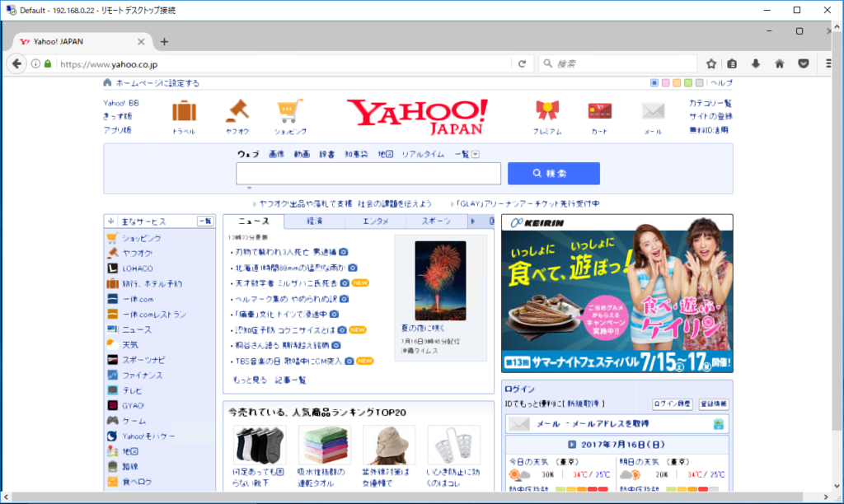
Task: Open the Yahoo Auctions gavel icon
Action: click(x=237, y=111)
